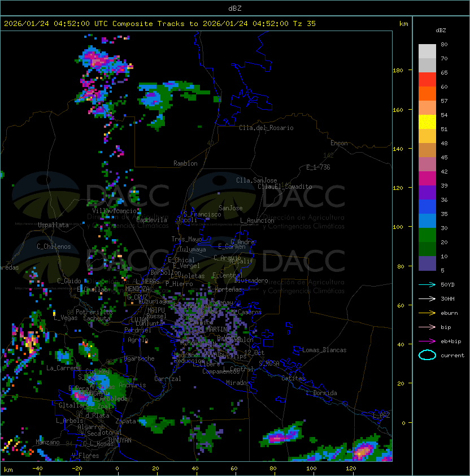Click the 'Agrelo' map label
470x476 pixels.
click(x=138, y=340)
